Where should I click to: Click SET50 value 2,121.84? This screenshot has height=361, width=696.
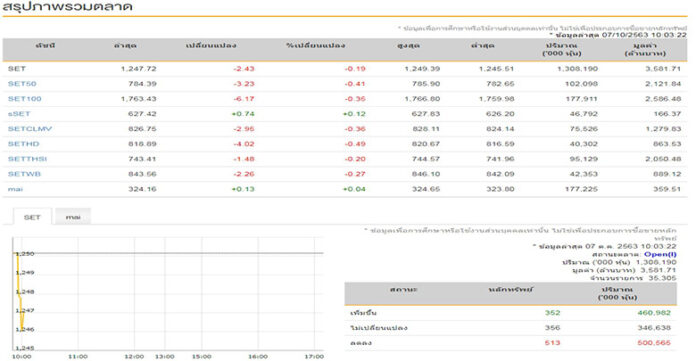tap(663, 83)
